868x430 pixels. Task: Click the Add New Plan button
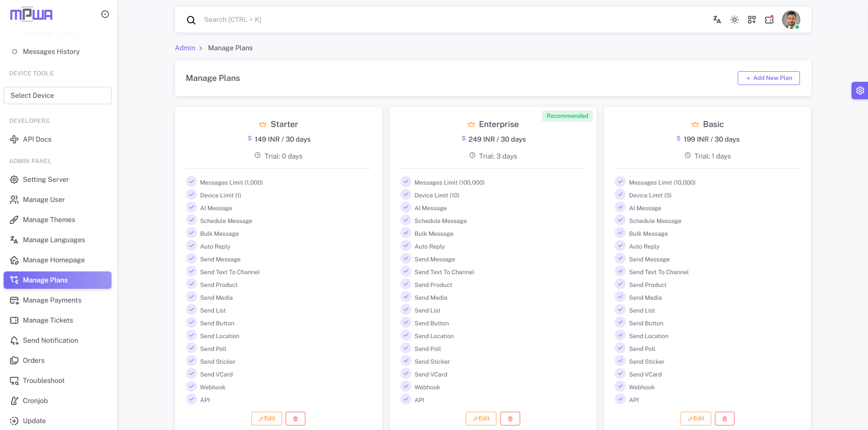pyautogui.click(x=768, y=78)
